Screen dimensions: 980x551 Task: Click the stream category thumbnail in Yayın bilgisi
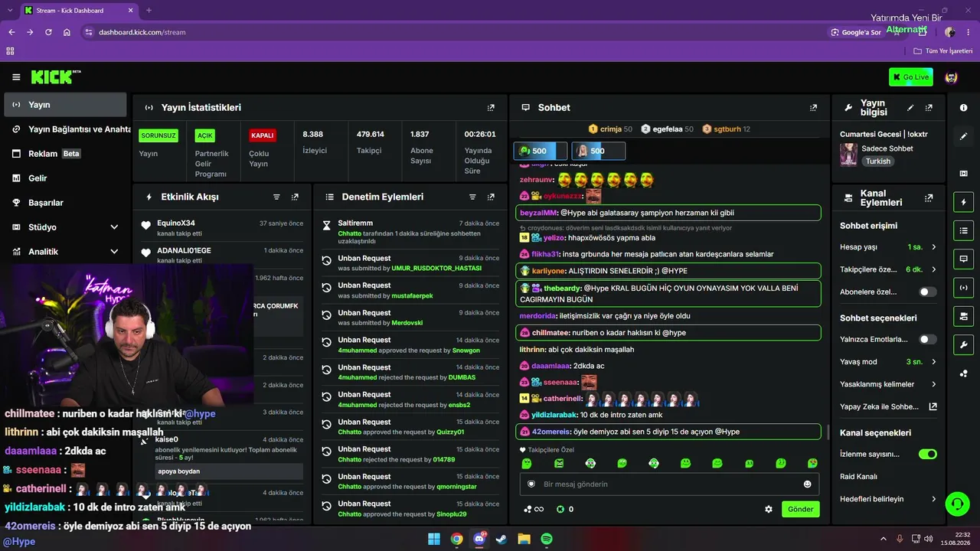pos(848,155)
